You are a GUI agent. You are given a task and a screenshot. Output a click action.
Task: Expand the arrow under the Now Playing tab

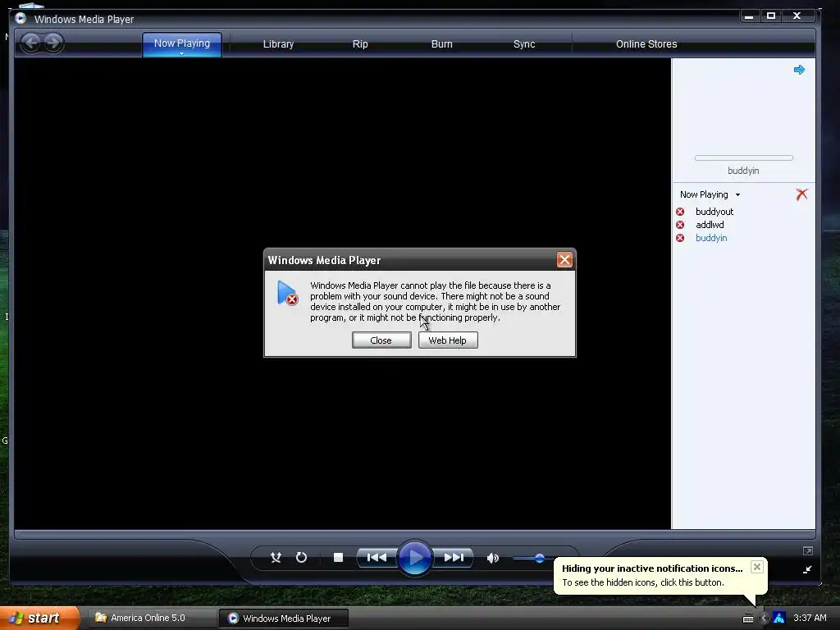pos(181,54)
